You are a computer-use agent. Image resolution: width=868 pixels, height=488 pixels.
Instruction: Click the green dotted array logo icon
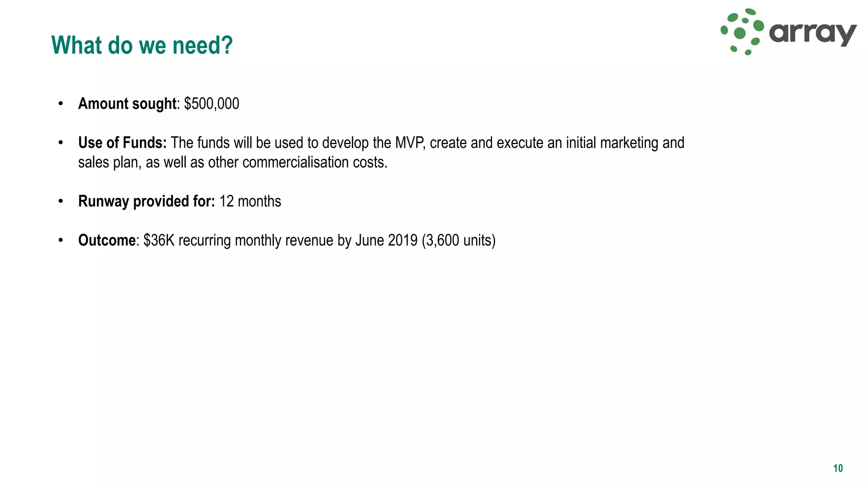click(742, 32)
